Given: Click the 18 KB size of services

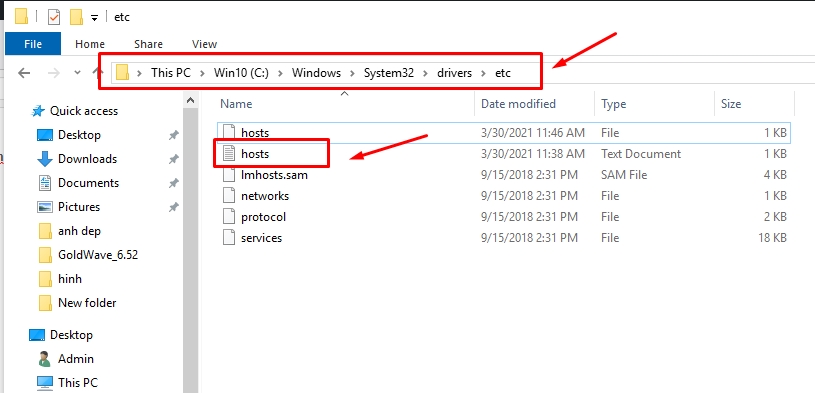Looking at the screenshot, I should 772,238.
